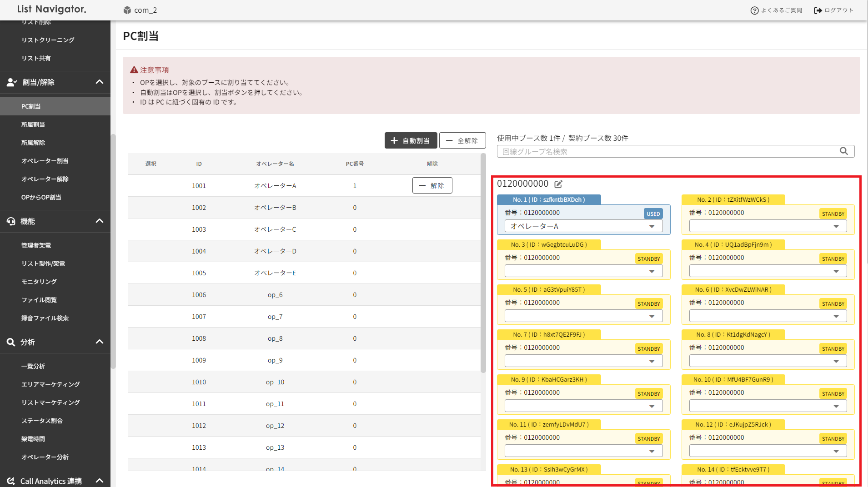Open 所属割当 in sidebar
Image resolution: width=868 pixels, height=487 pixels.
(55, 124)
